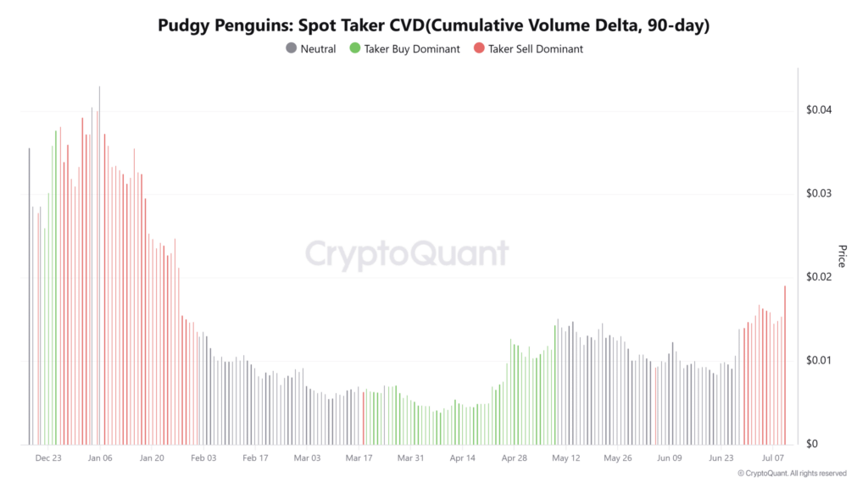Select the Dec 23 date marker

[x=47, y=458]
